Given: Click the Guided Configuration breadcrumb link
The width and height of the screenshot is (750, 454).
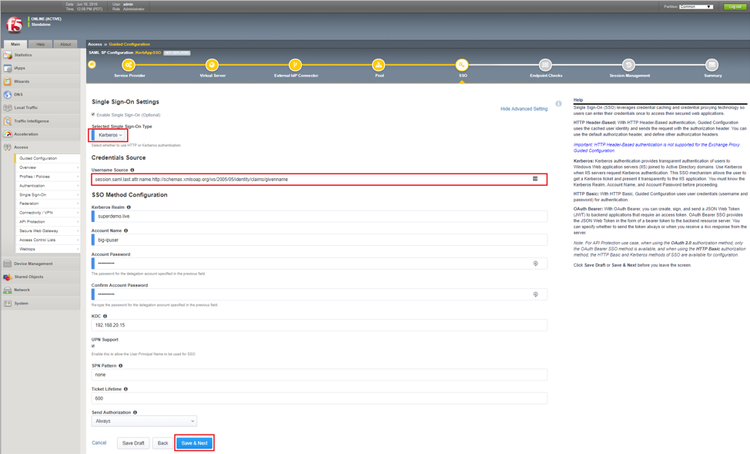Looking at the screenshot, I should coord(129,44).
